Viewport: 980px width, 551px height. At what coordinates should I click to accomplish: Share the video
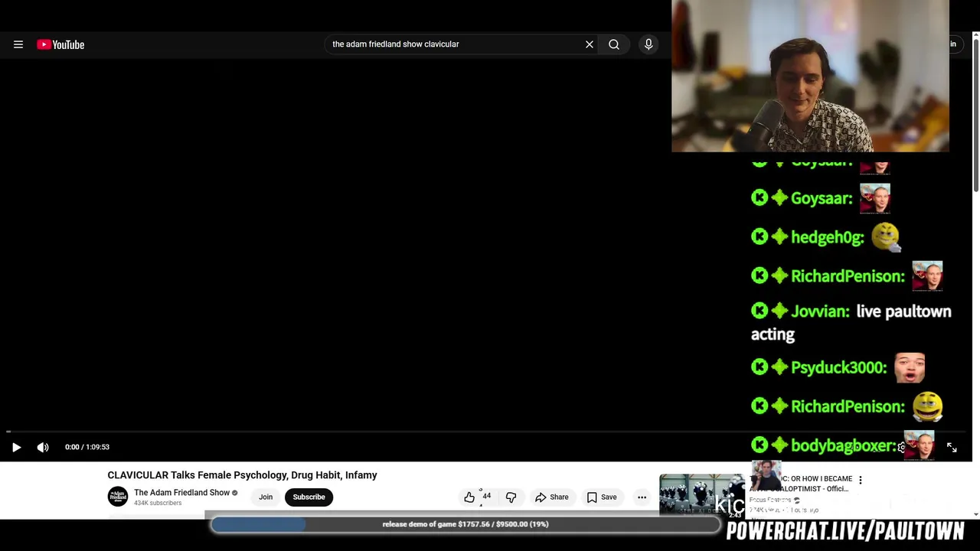point(551,497)
